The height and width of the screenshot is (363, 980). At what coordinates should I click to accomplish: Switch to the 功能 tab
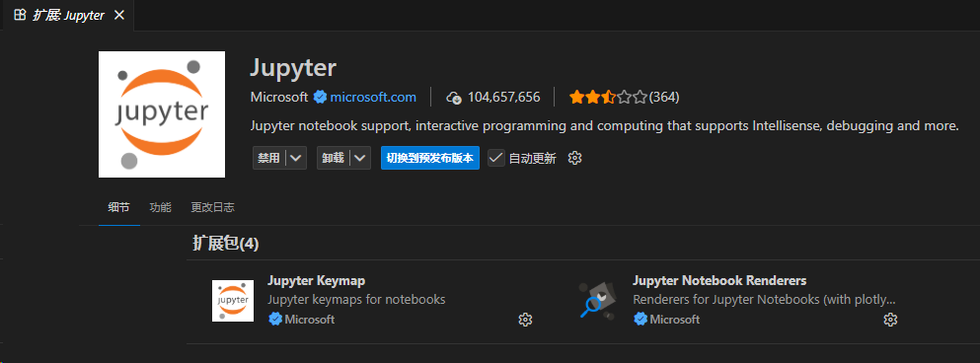tap(161, 207)
